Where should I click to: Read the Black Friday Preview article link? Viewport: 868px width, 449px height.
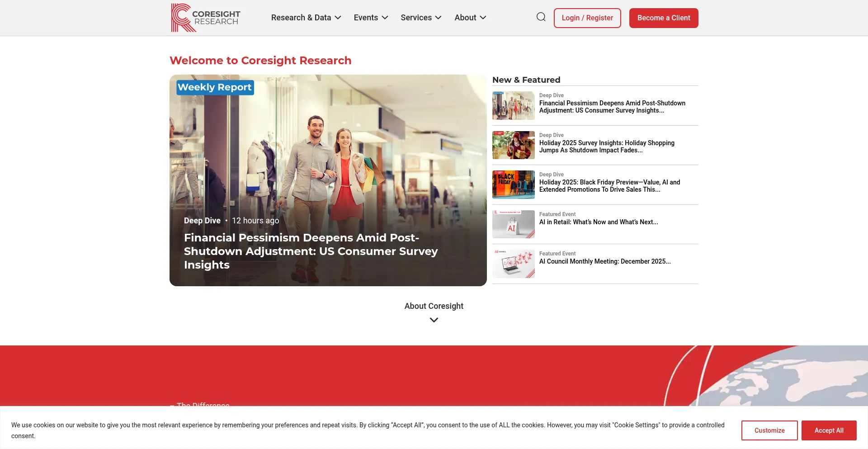[x=609, y=186]
